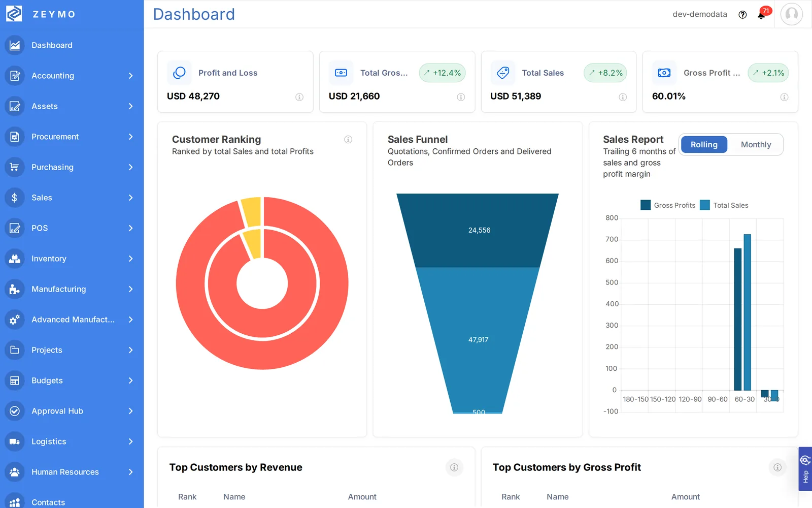
Task: Click the Zeymo logo icon
Action: pyautogui.click(x=14, y=14)
